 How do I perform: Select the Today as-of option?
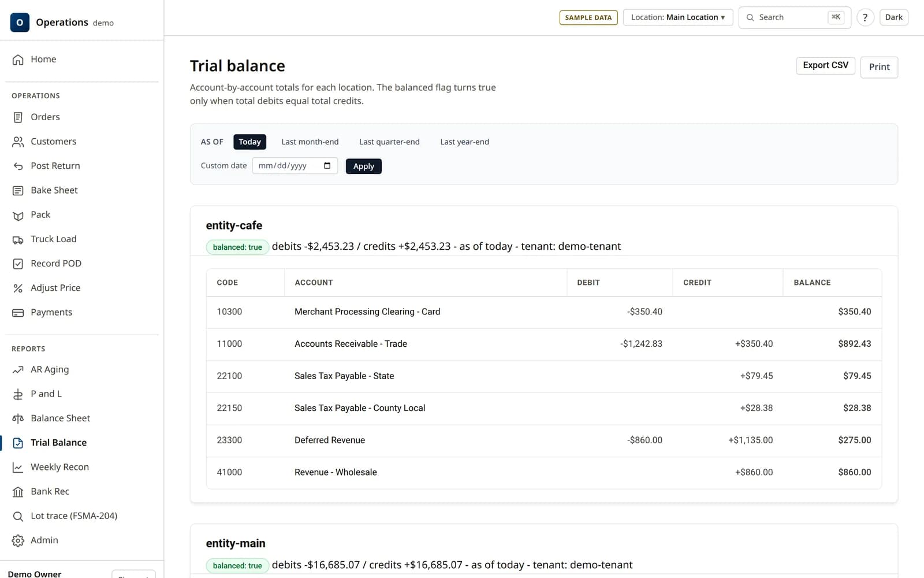249,142
